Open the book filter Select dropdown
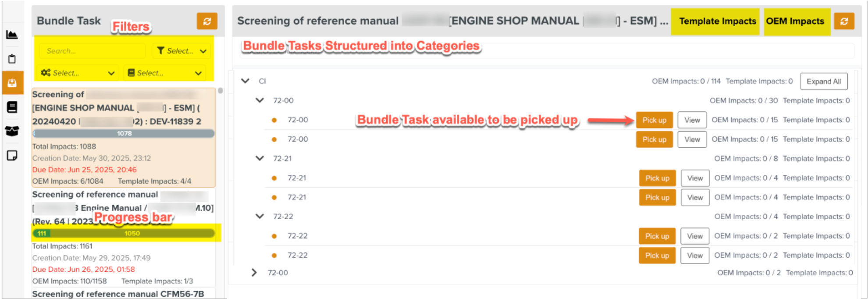This screenshot has height=299, width=868. pos(165,73)
